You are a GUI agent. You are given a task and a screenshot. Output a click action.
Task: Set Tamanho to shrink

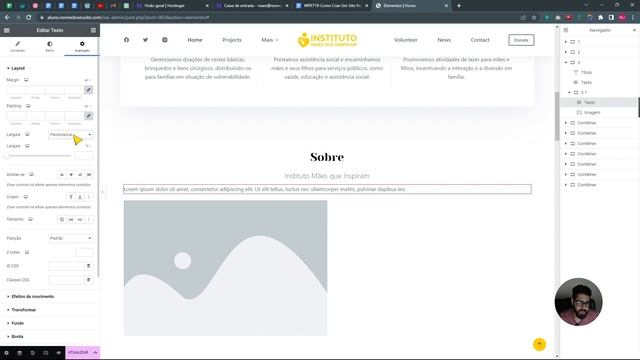click(x=80, y=220)
